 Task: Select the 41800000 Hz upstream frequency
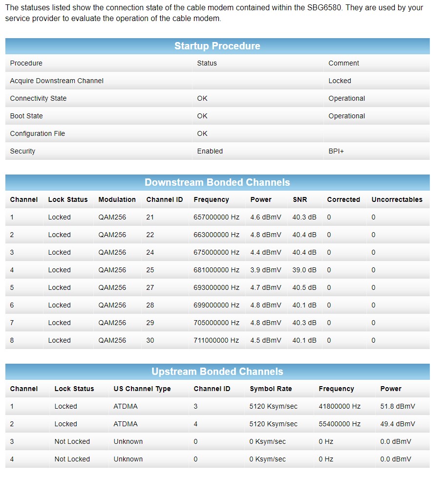[x=340, y=407]
